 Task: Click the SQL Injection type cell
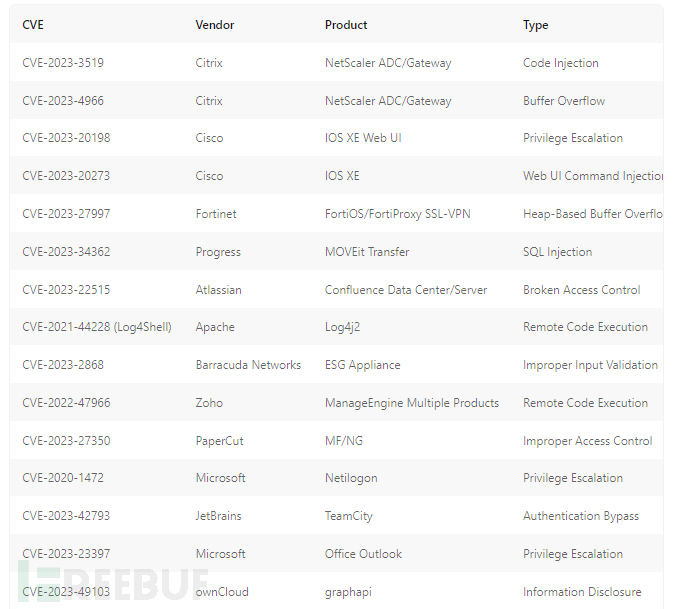[557, 252]
